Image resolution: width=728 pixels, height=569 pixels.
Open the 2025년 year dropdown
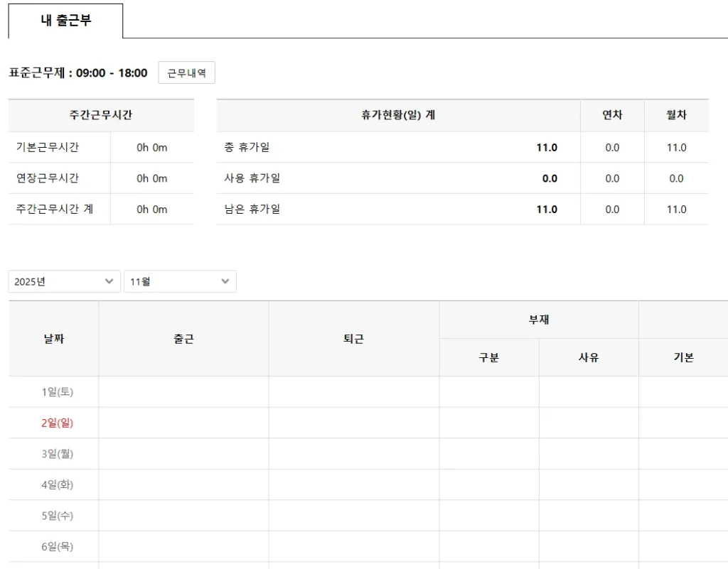65,281
